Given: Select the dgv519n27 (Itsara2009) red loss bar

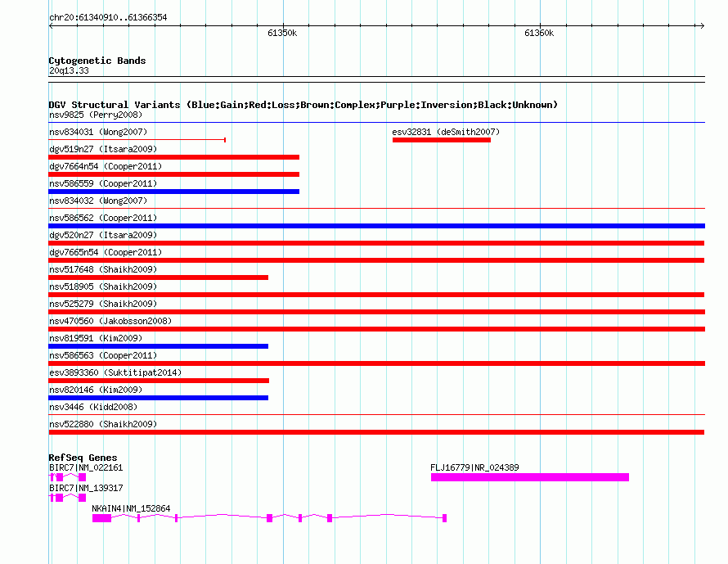Looking at the screenshot, I should (x=173, y=157).
